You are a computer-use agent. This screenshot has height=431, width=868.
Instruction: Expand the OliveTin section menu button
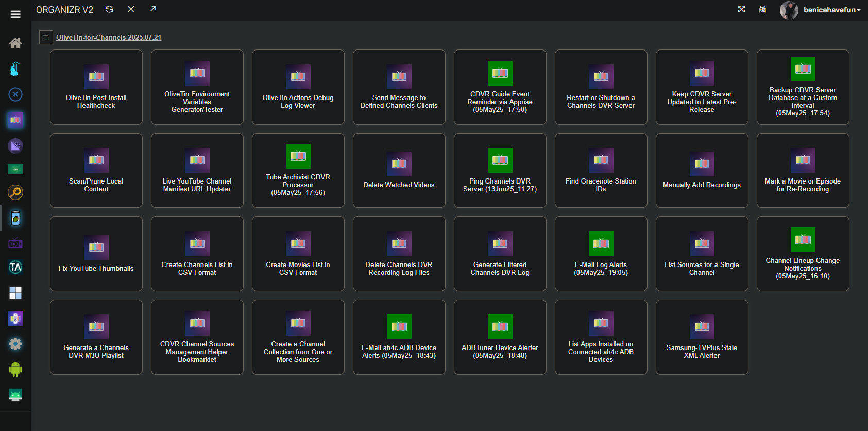[x=46, y=38]
